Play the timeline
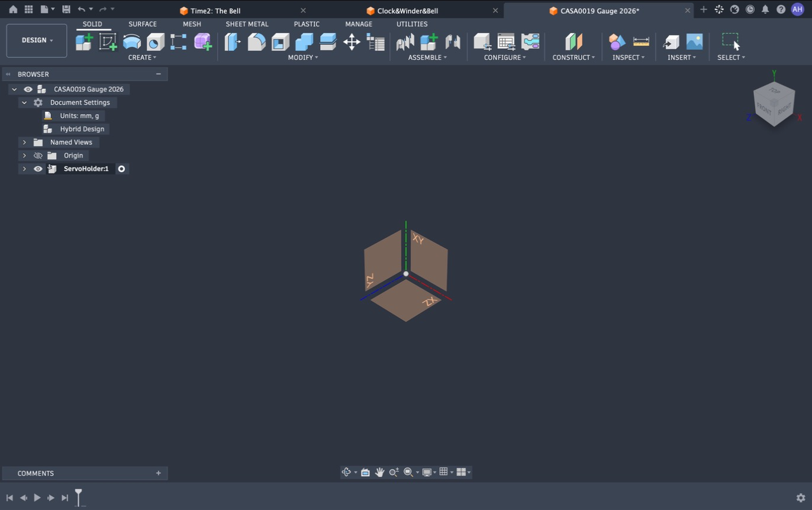 point(37,498)
